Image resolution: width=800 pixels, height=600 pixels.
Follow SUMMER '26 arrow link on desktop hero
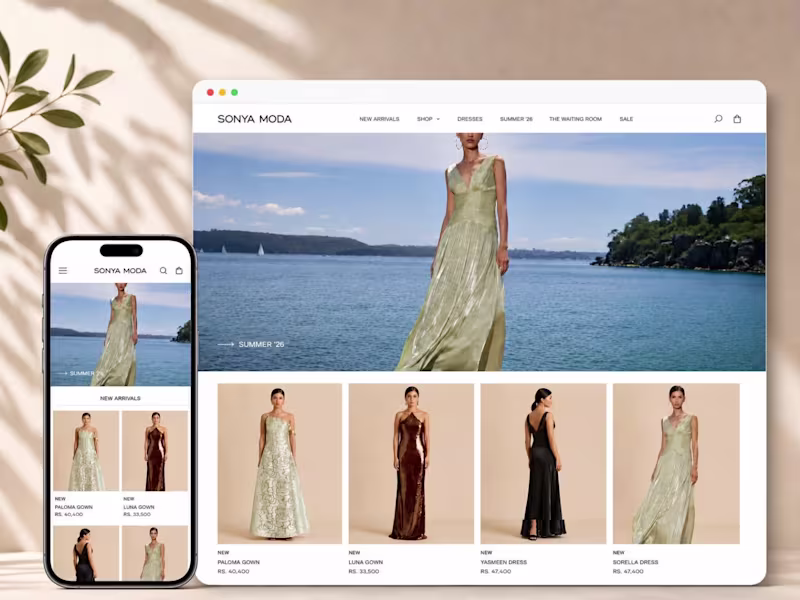[x=251, y=344]
